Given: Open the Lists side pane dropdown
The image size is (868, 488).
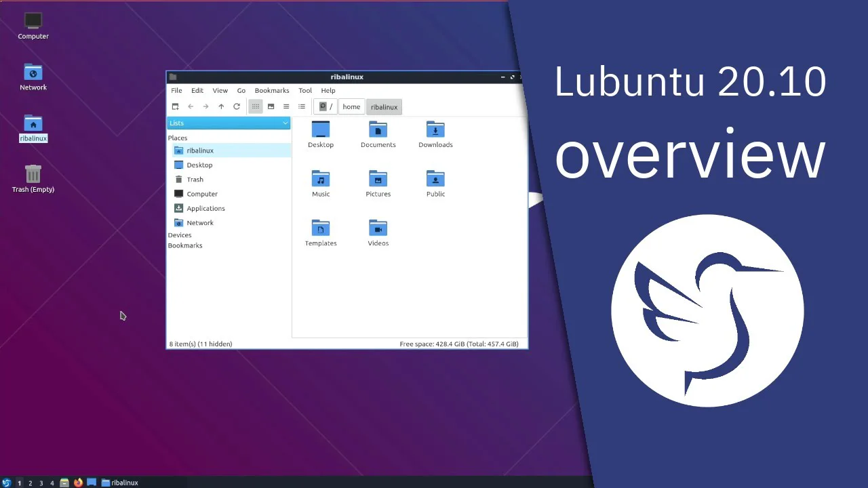Looking at the screenshot, I should (x=229, y=123).
